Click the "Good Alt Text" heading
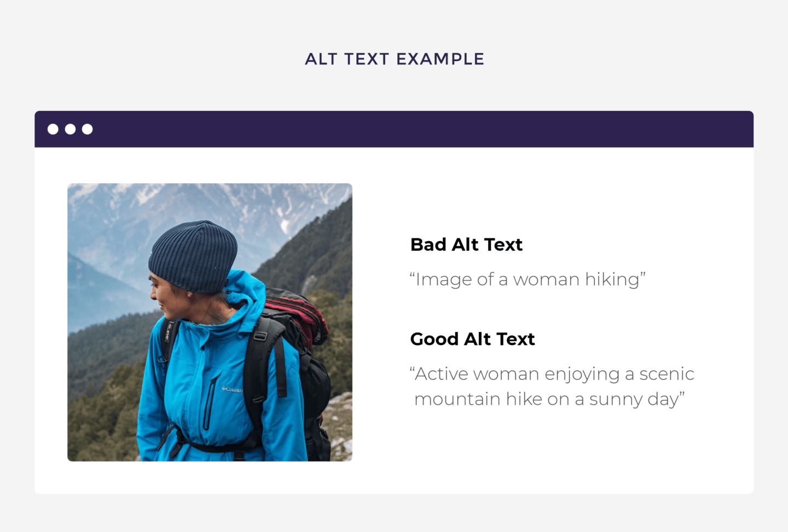Screen dimensions: 788x532 472,339
